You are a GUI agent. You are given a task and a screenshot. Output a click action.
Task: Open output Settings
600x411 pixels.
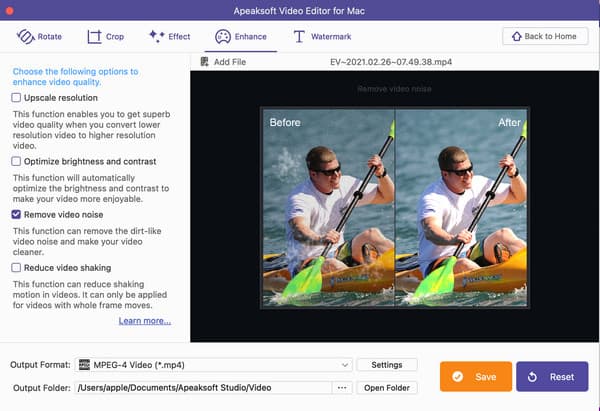(386, 365)
